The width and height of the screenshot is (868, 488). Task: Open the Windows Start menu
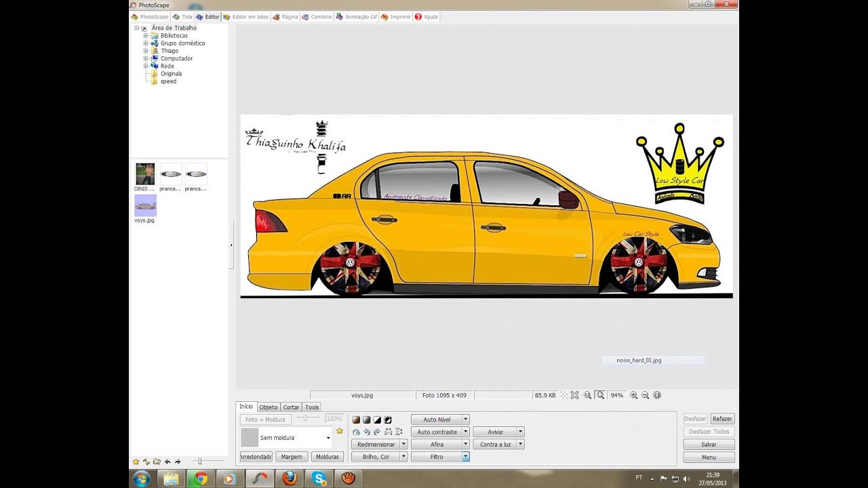tap(142, 479)
